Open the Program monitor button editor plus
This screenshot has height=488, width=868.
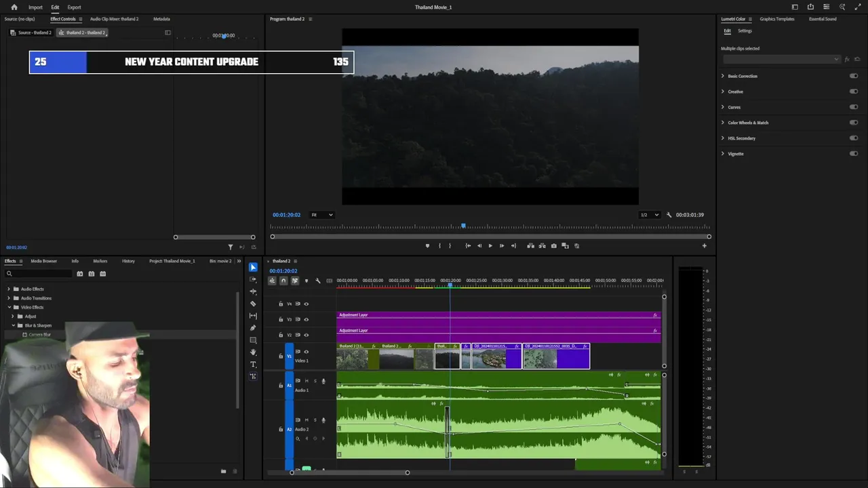(704, 246)
